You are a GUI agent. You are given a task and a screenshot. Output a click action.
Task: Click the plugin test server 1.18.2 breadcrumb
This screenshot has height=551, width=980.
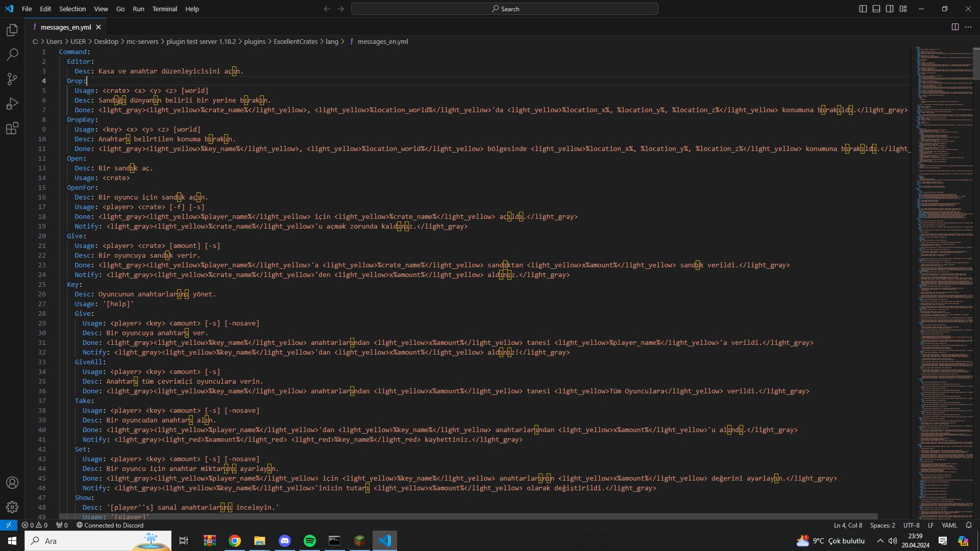[x=201, y=42]
